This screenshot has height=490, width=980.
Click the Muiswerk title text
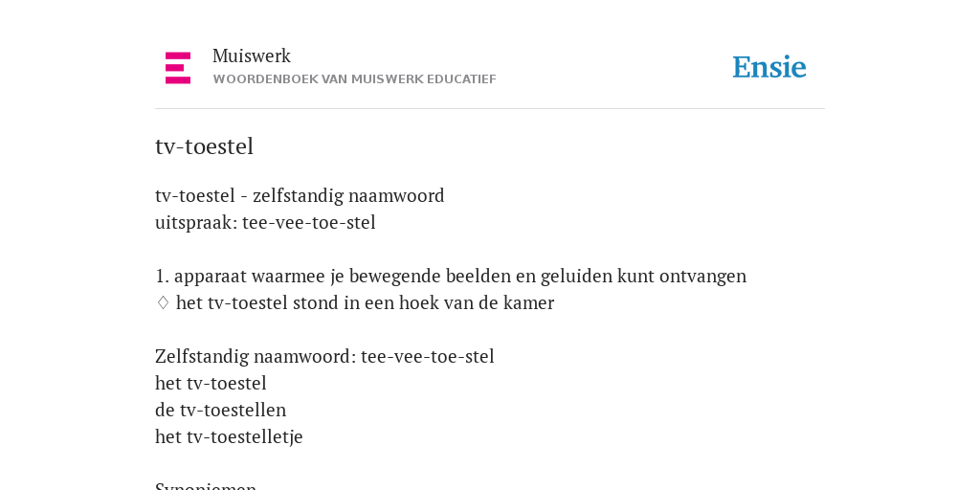(252, 56)
